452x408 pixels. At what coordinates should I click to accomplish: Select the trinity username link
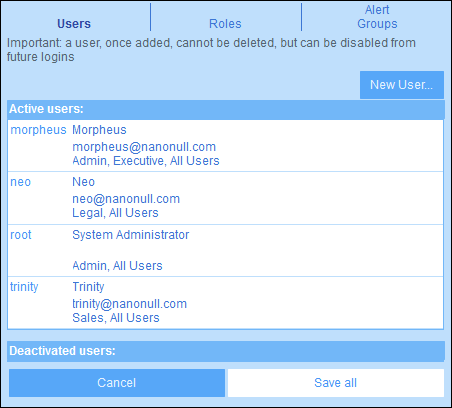pos(24,287)
